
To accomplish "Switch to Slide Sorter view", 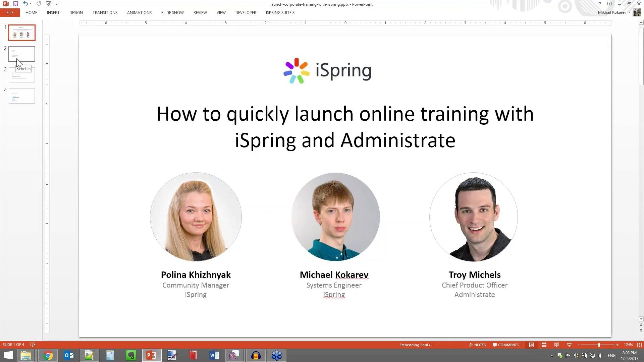I will [x=544, y=345].
